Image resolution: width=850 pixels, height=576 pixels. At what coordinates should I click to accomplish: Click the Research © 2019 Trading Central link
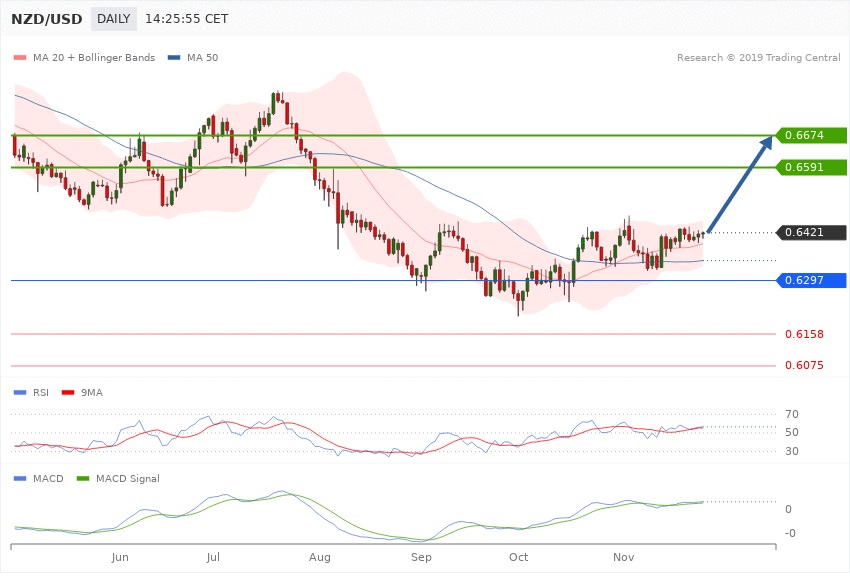760,58
